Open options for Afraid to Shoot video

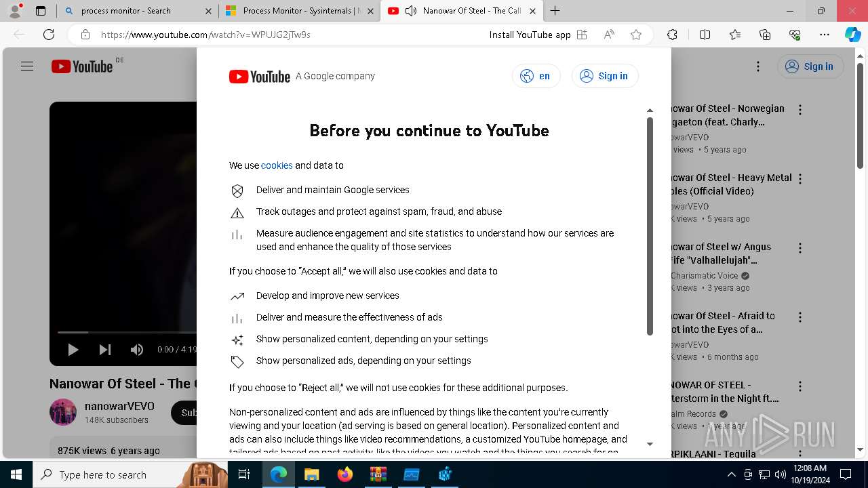coord(800,317)
